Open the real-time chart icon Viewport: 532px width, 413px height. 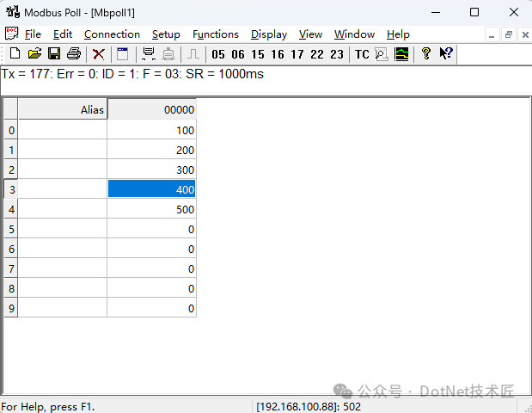point(401,53)
